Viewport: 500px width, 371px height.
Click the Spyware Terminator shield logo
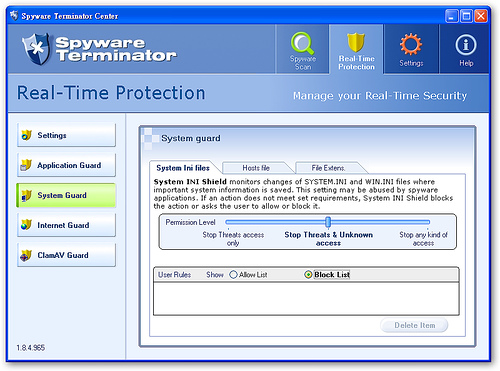(x=36, y=49)
